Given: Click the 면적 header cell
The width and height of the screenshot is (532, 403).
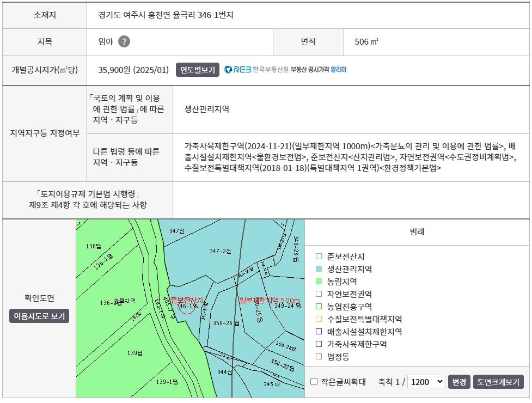Looking at the screenshot, I should click(308, 42).
